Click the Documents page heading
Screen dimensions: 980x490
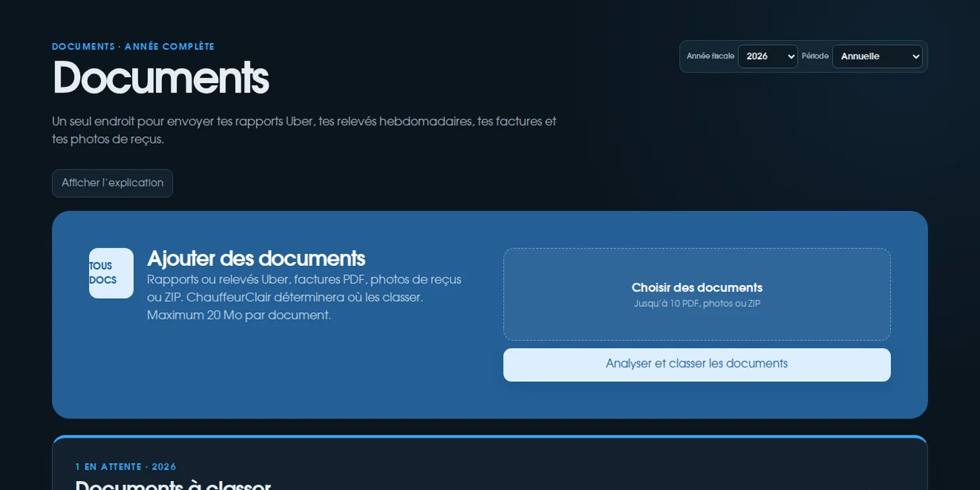click(161, 78)
